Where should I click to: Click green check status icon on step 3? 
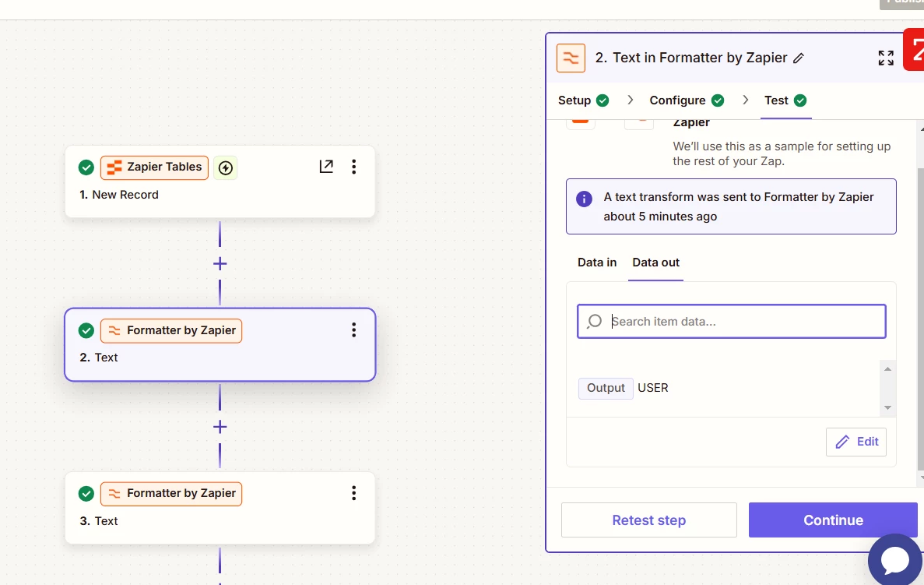pos(86,494)
